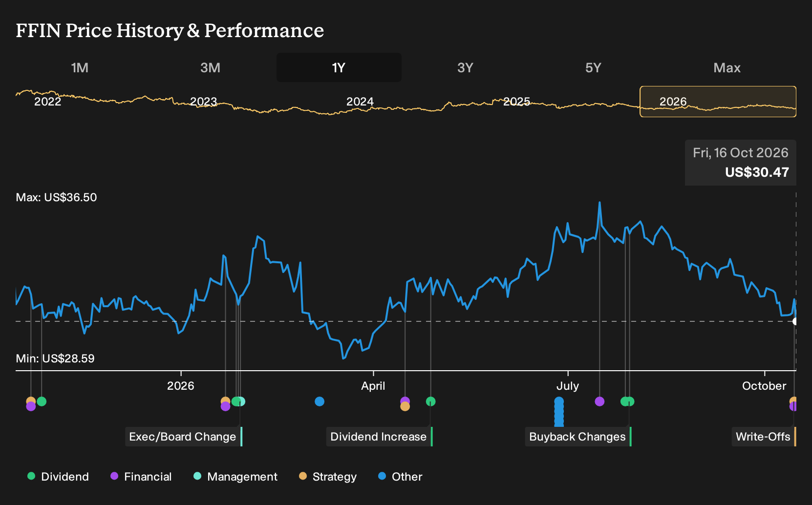The width and height of the screenshot is (812, 505).
Task: Toggle the Strategy legend filter
Action: click(x=328, y=477)
